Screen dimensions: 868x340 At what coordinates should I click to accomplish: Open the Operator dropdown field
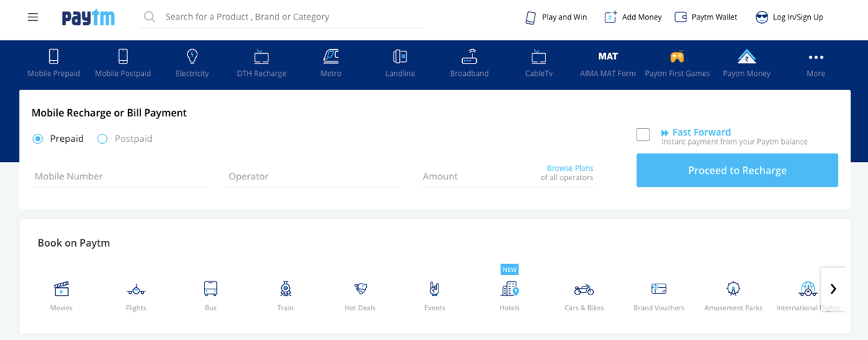tap(312, 177)
